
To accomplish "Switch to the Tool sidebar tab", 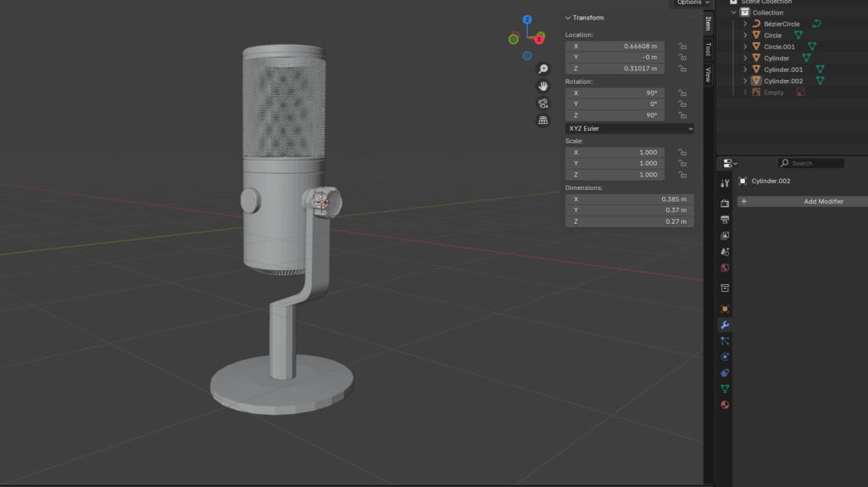I will coord(708,49).
